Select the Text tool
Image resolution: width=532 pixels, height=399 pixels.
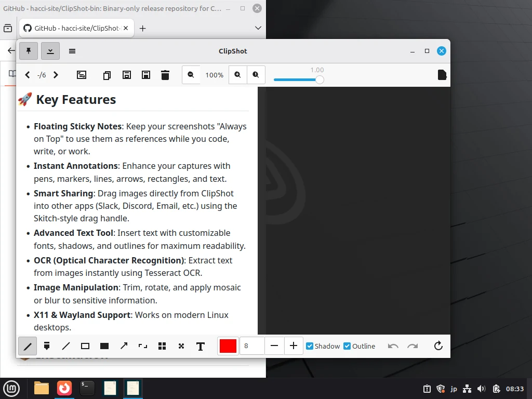pyautogui.click(x=201, y=347)
